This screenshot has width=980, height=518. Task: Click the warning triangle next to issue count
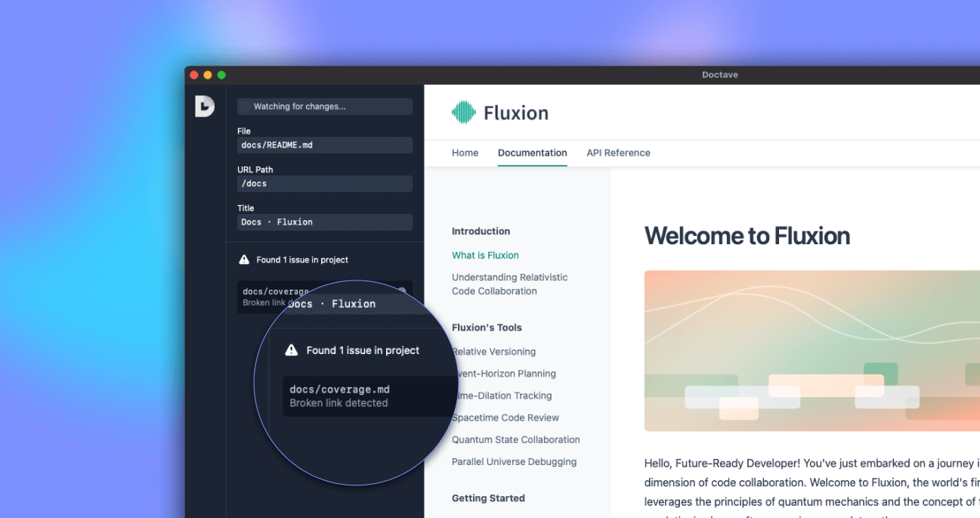click(x=244, y=259)
